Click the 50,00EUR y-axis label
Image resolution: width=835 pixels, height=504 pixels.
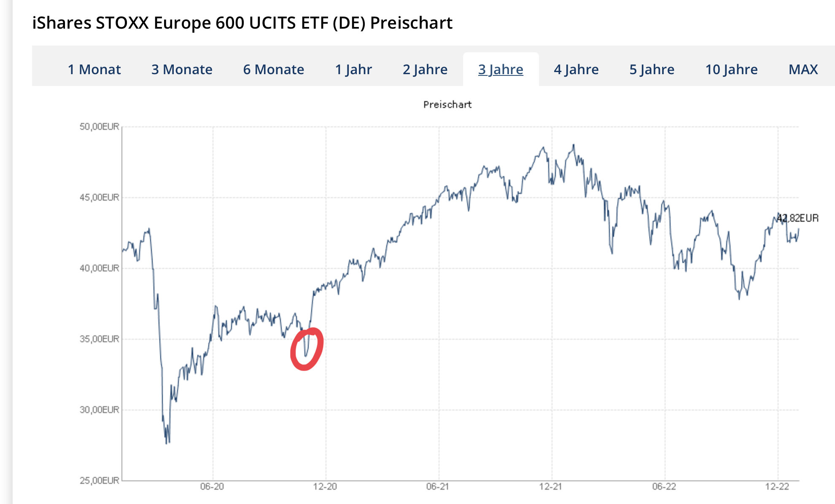(x=100, y=127)
